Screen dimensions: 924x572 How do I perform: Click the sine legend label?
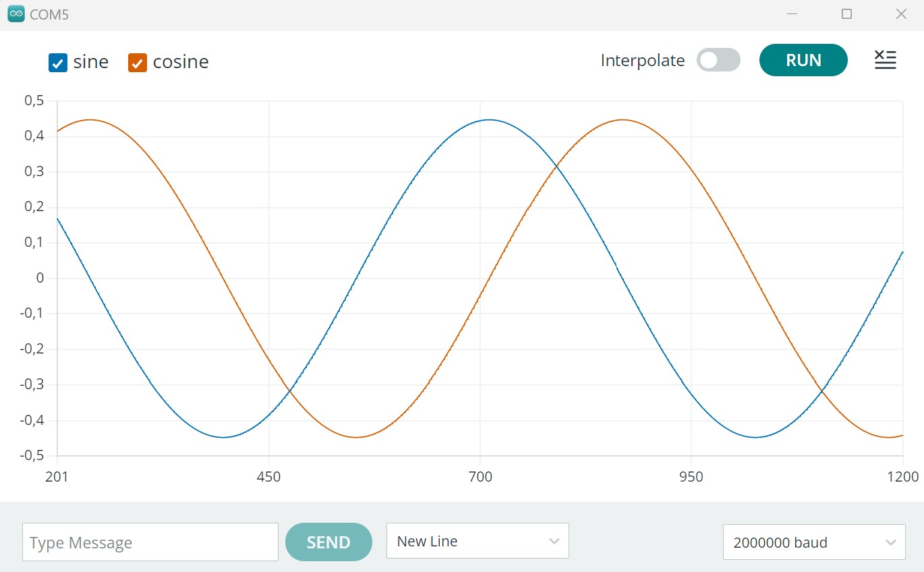click(x=91, y=62)
